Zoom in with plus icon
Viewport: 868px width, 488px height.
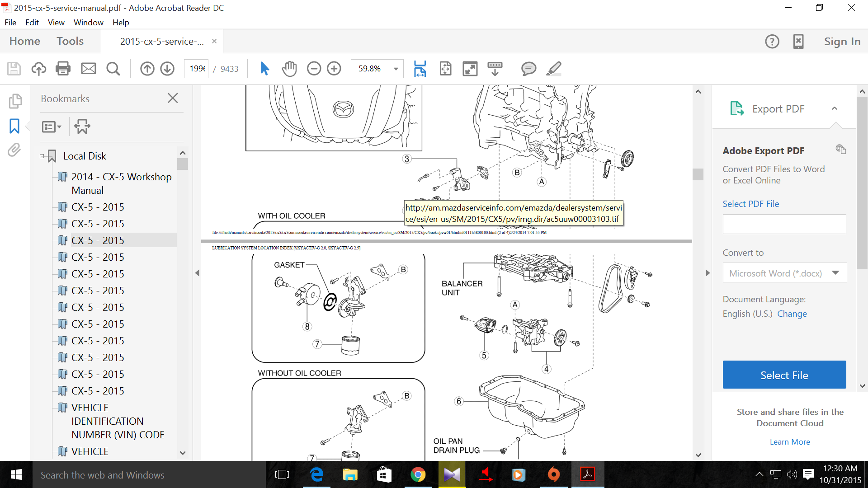[x=334, y=69]
